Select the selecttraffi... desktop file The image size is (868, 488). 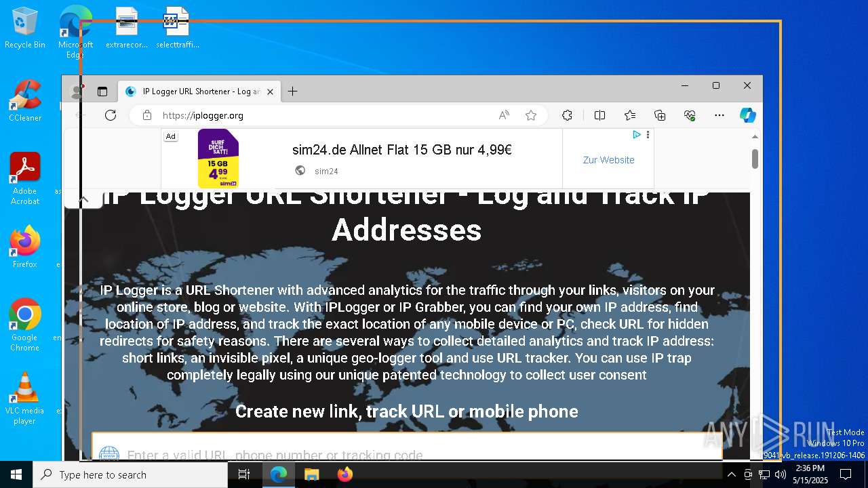[177, 28]
